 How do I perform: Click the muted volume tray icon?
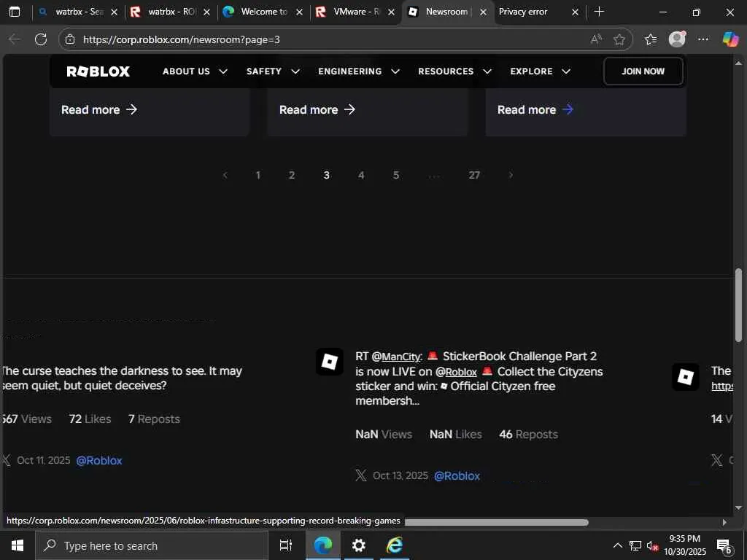[x=652, y=545]
